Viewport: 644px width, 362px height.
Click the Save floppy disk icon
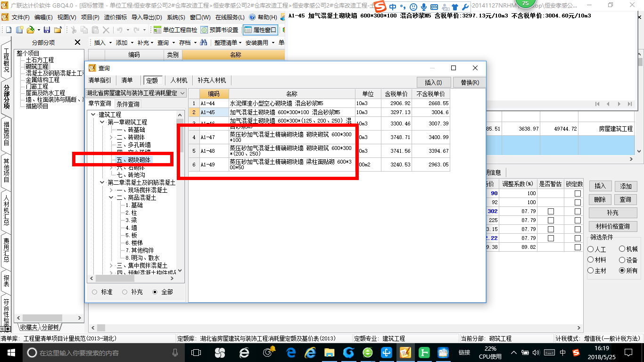pos(47,30)
